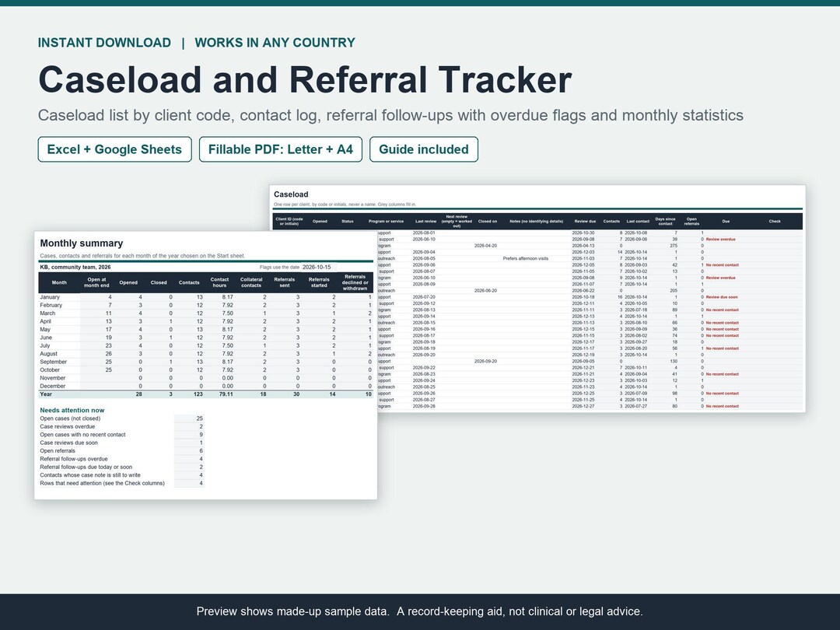Screen dimensions: 840x630
Task: Click the yearly contact hours total 79.11
Action: tap(226, 394)
